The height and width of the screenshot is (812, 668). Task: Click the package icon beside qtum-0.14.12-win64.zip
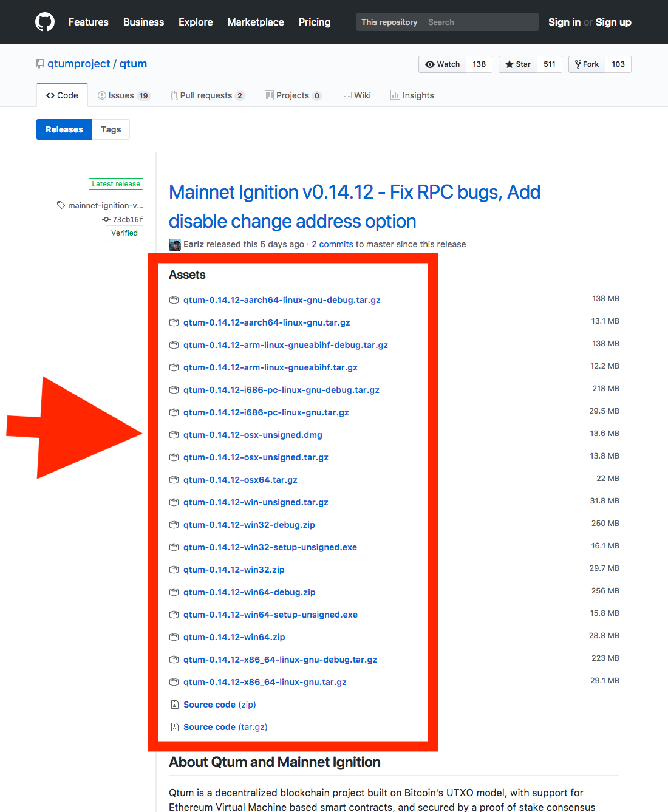click(174, 637)
